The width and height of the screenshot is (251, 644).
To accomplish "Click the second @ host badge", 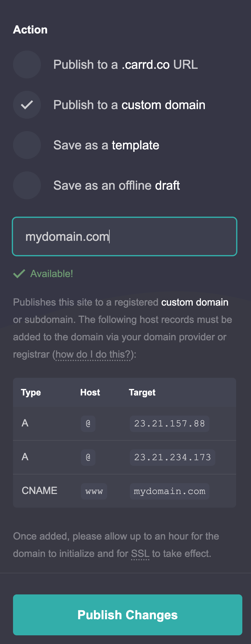I will tap(88, 457).
